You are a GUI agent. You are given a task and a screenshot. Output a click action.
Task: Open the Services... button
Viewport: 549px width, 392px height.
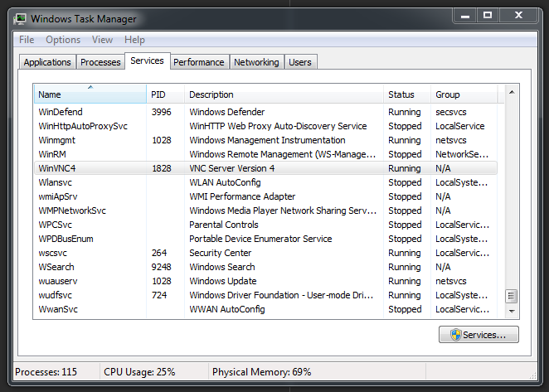pyautogui.click(x=479, y=335)
